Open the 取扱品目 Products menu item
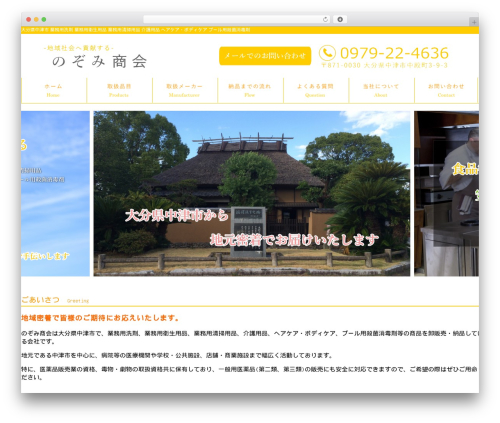 pos(119,90)
